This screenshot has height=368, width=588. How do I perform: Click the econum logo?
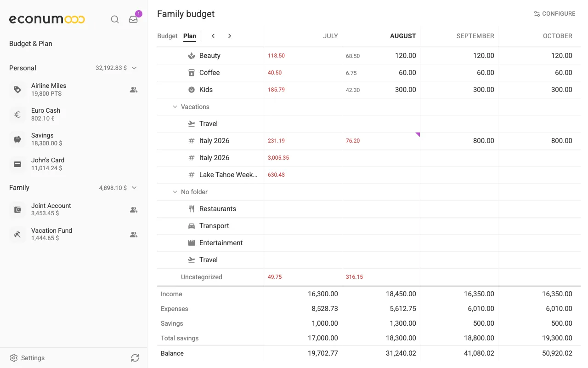pyautogui.click(x=47, y=19)
